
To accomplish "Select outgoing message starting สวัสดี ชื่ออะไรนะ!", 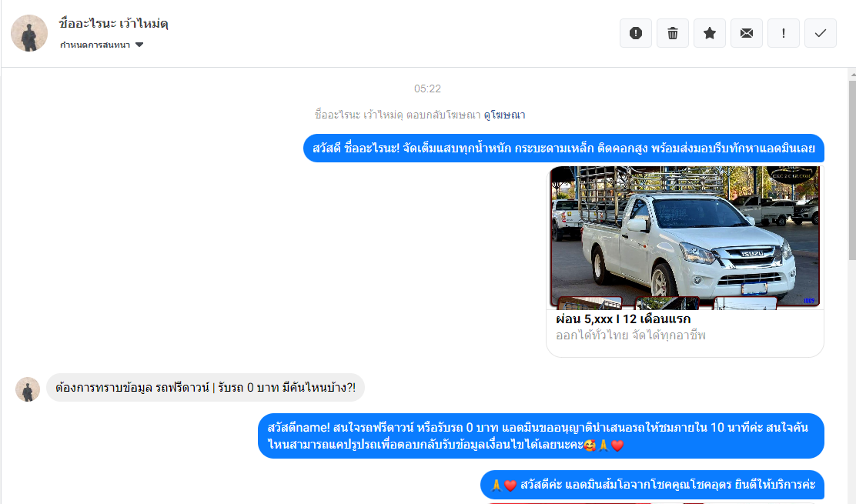I will pos(563,148).
